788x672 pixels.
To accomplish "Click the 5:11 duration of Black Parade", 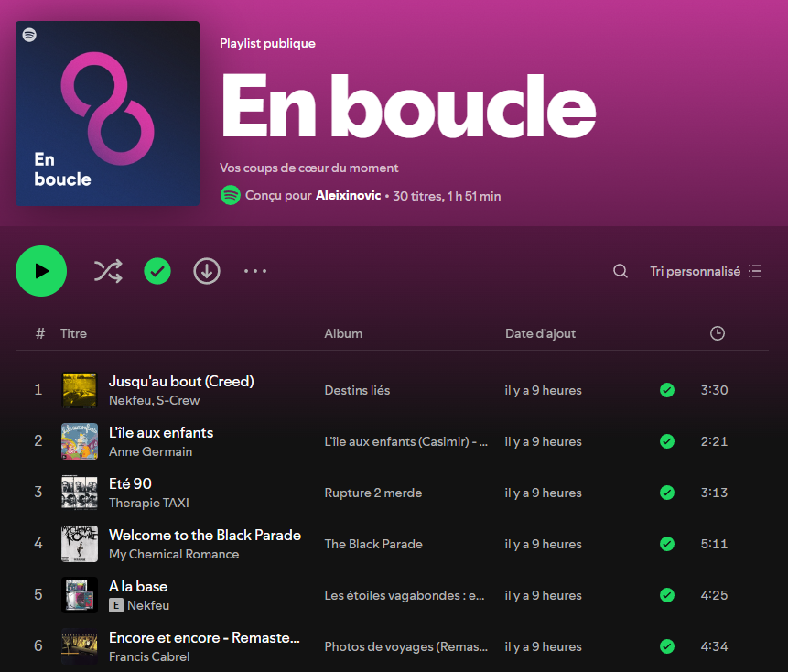I will pyautogui.click(x=714, y=544).
